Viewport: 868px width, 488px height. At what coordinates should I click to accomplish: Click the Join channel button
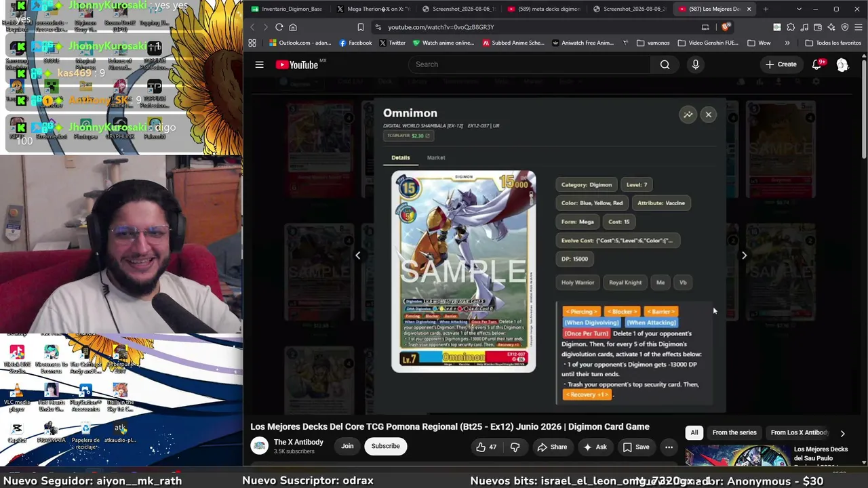347,446
